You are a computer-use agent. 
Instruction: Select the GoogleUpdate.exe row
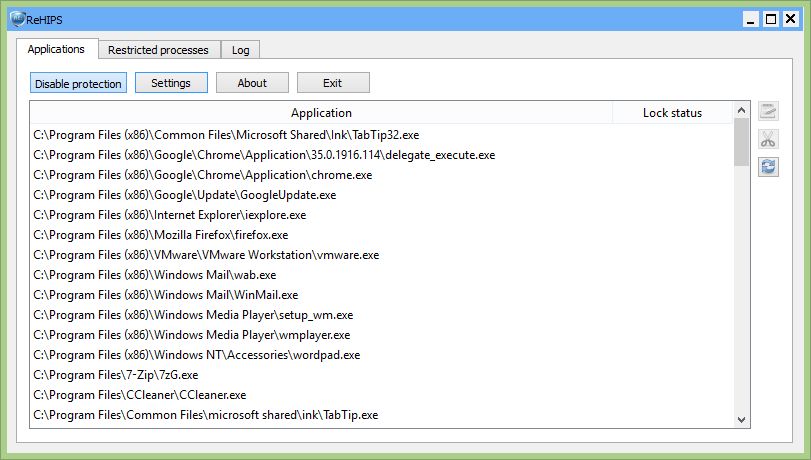point(381,195)
